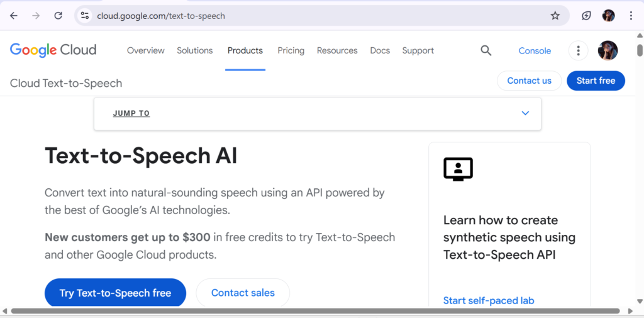Click the Google Cloud logo
This screenshot has width=644, height=318.
click(53, 50)
